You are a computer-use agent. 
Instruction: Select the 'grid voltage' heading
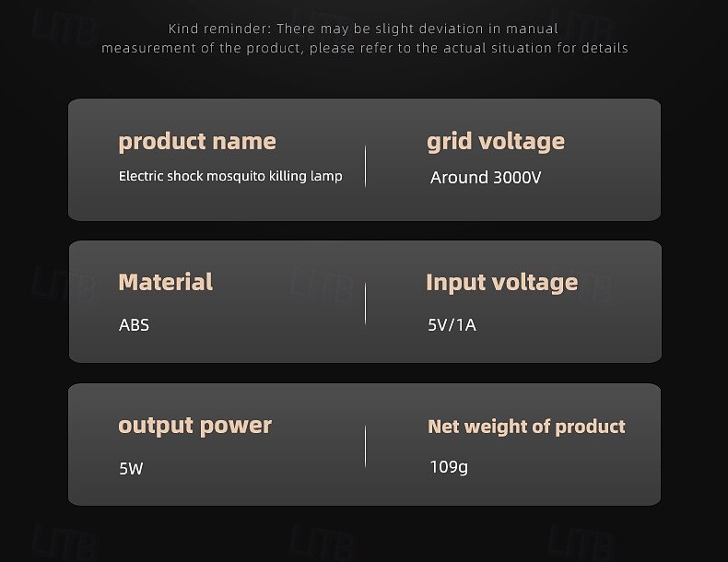(x=496, y=142)
